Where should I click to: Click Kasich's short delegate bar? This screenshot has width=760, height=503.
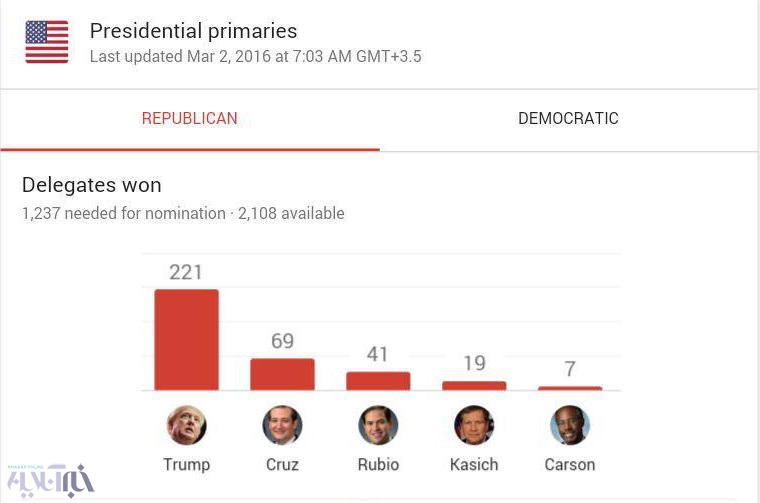(474, 386)
